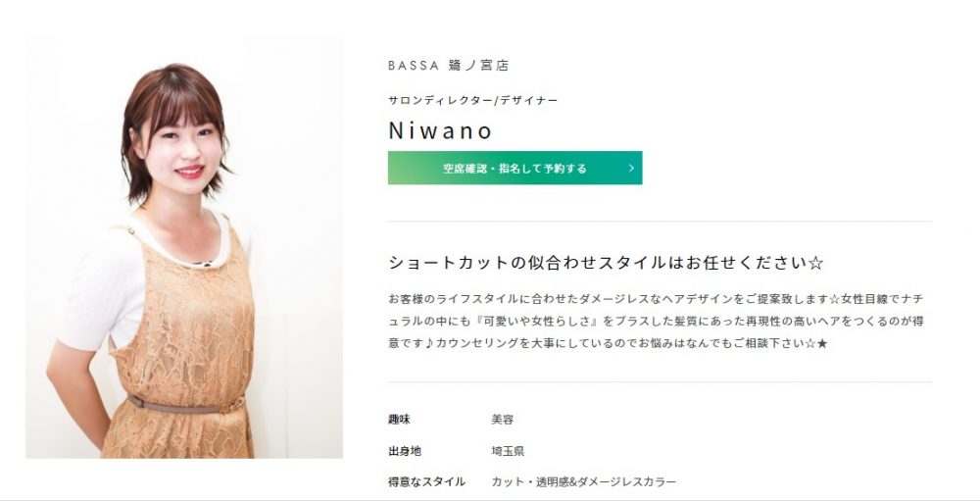Select the stylist name Niwano
The image size is (980, 501).
pyautogui.click(x=441, y=130)
